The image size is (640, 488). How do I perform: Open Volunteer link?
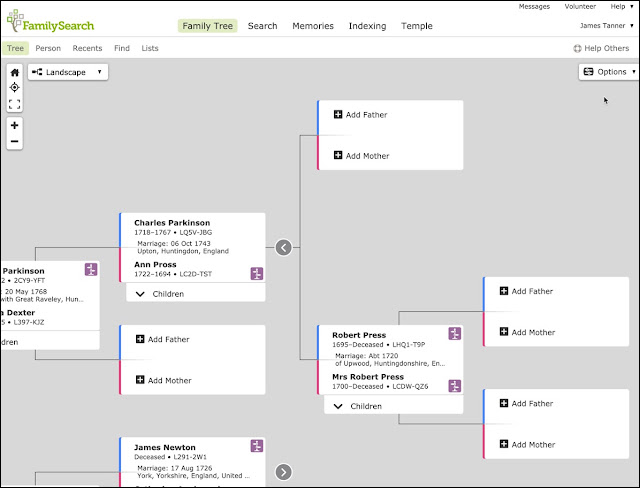pyautogui.click(x=580, y=7)
